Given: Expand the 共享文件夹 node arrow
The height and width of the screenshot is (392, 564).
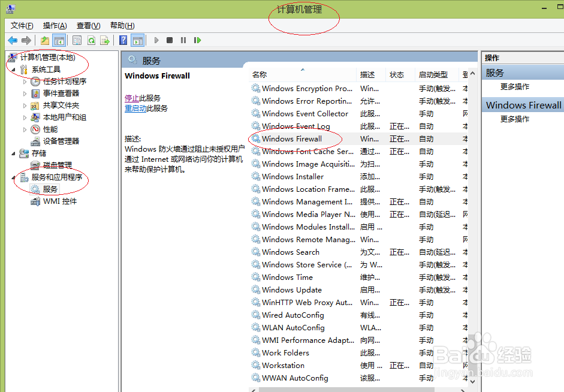Looking at the screenshot, I should click(25, 105).
